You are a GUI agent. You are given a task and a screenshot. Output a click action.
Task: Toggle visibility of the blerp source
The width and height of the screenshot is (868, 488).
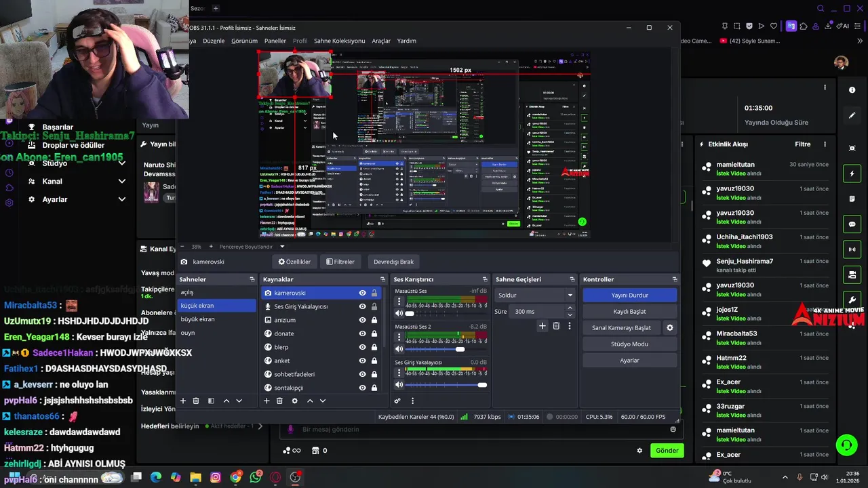click(362, 347)
